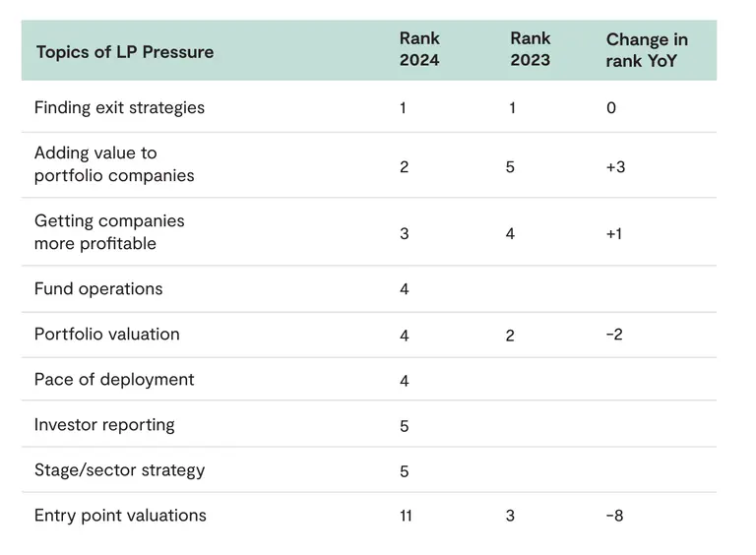Image resolution: width=756 pixels, height=555 pixels.
Task: Select the 'Fund operations' row
Action: (x=97, y=288)
